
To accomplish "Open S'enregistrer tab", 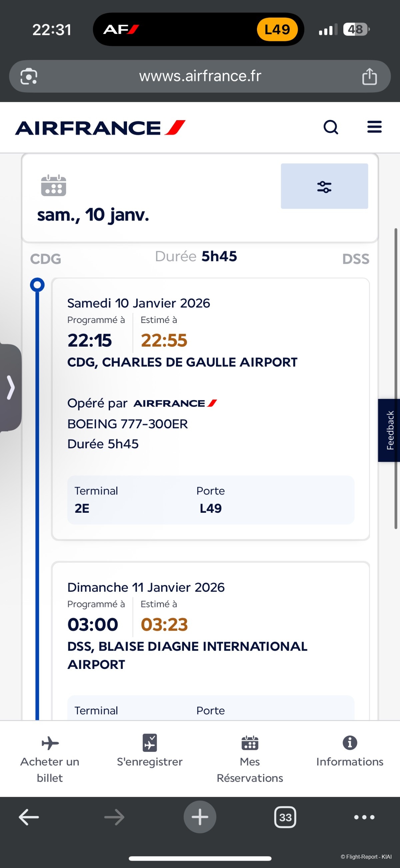I will coord(150,752).
